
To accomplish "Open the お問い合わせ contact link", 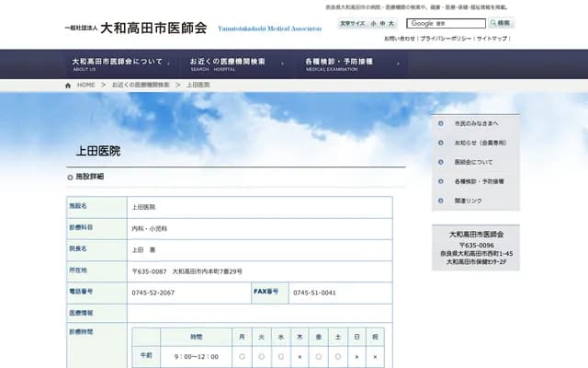I will point(400,39).
